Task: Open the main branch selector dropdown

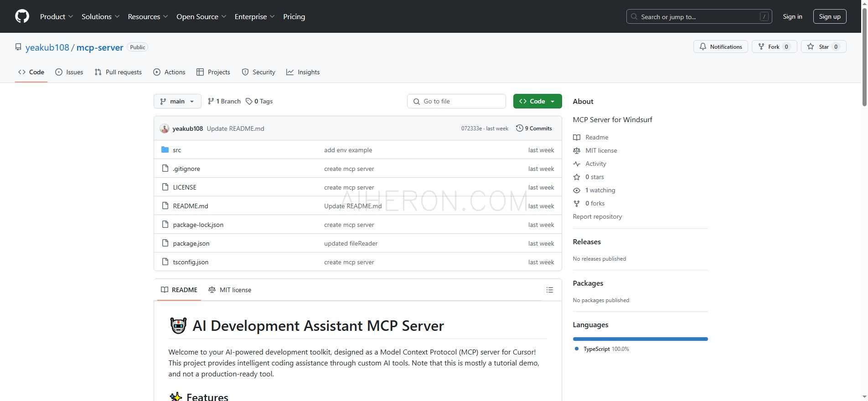Action: (x=177, y=101)
